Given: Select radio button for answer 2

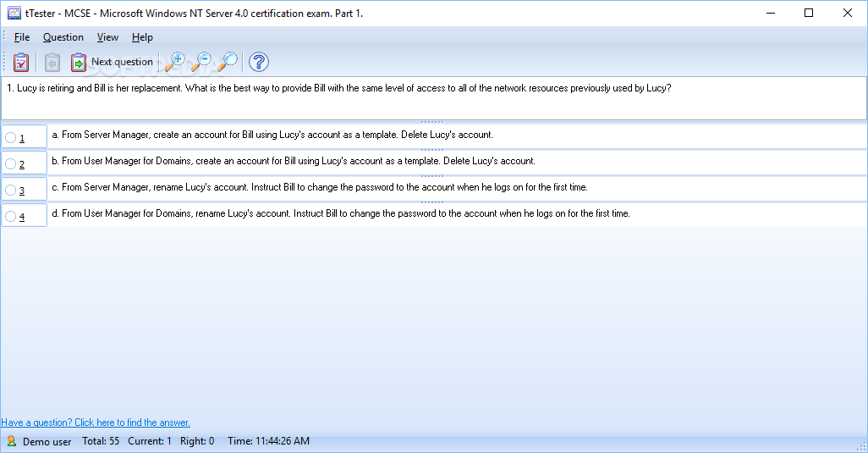Looking at the screenshot, I should [10, 164].
